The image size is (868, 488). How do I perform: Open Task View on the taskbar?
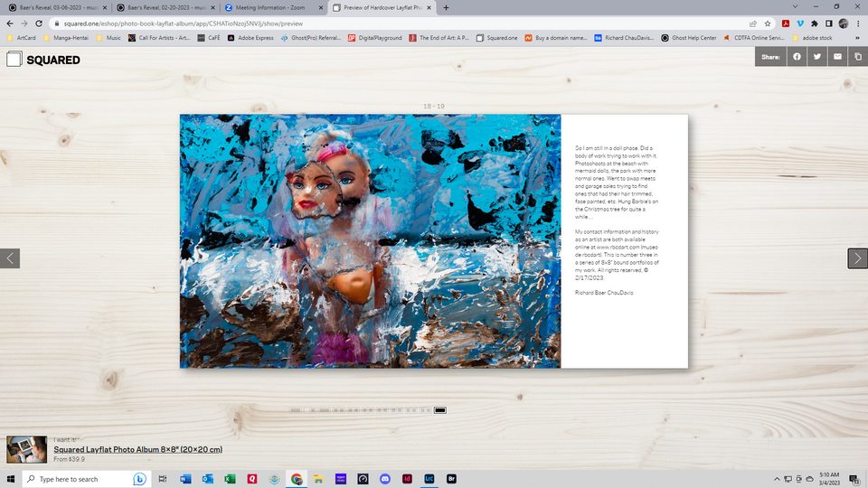click(x=162, y=479)
